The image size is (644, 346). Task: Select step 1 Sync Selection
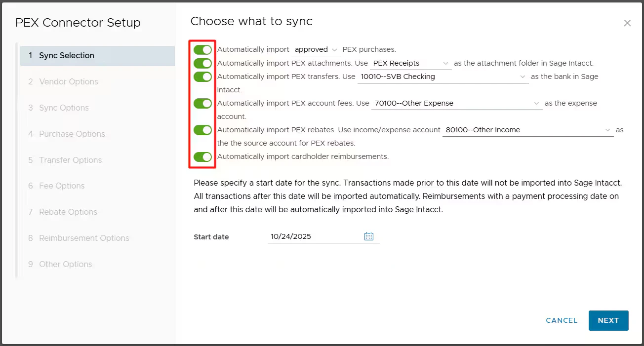(97, 56)
